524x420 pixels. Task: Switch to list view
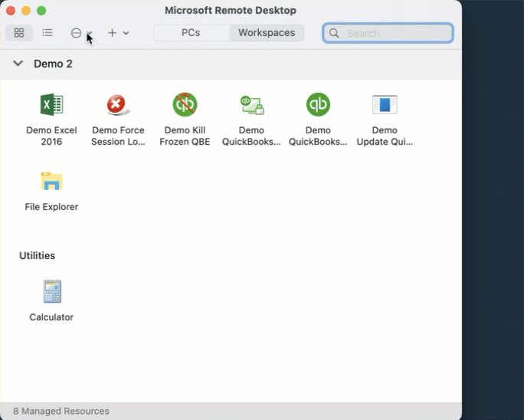point(47,33)
